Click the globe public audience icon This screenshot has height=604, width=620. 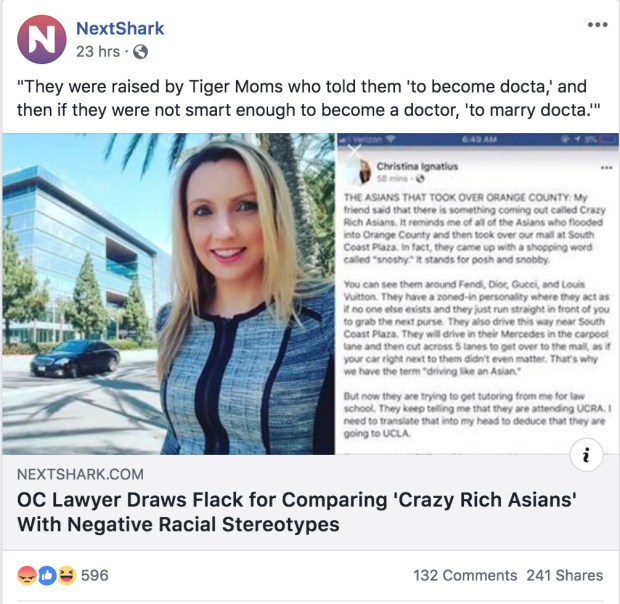click(140, 51)
